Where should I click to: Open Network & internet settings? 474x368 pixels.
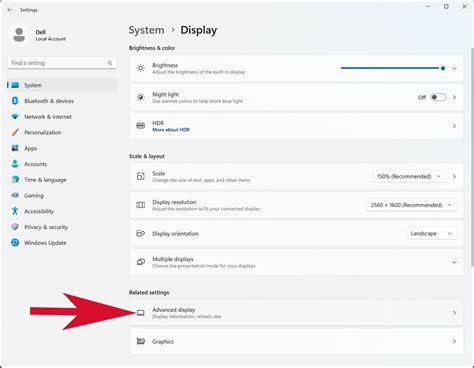tap(62, 117)
